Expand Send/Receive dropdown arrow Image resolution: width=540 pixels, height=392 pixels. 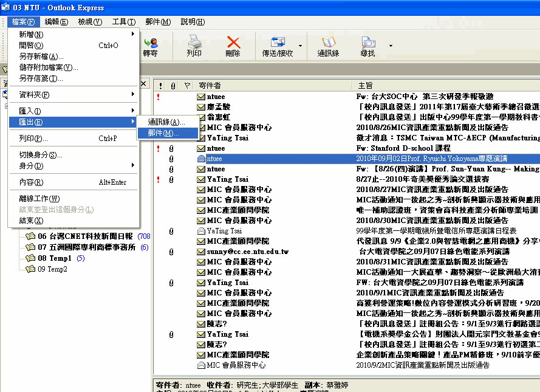(300, 46)
